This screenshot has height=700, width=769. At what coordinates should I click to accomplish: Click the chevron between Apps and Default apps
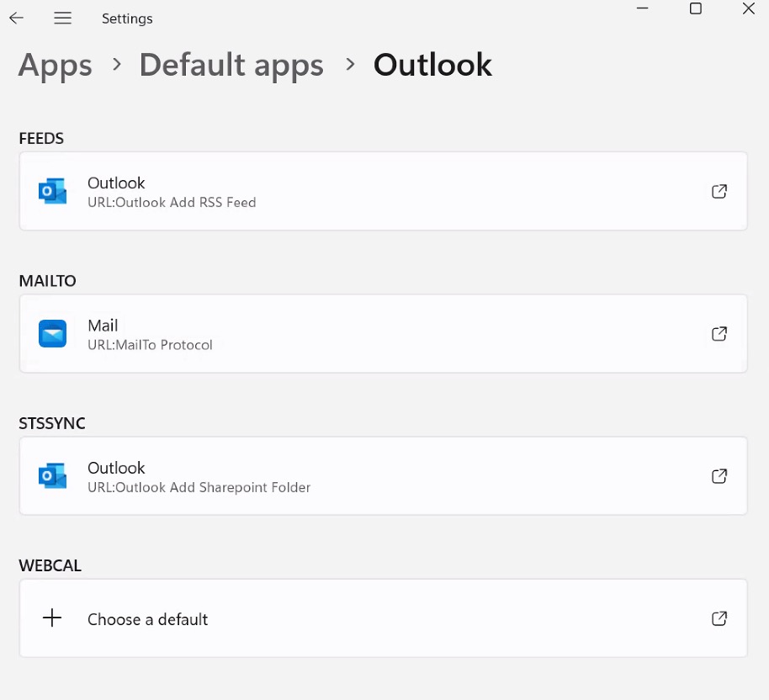117,64
